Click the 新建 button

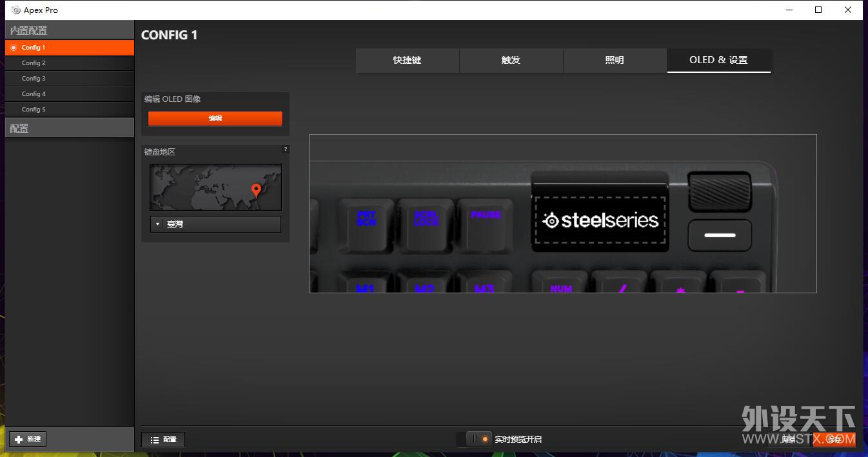point(28,439)
